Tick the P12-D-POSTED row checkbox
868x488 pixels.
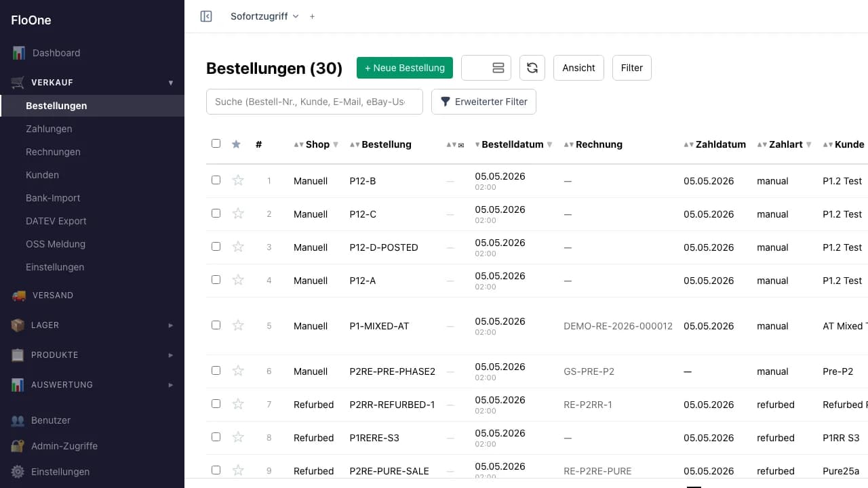click(x=216, y=247)
